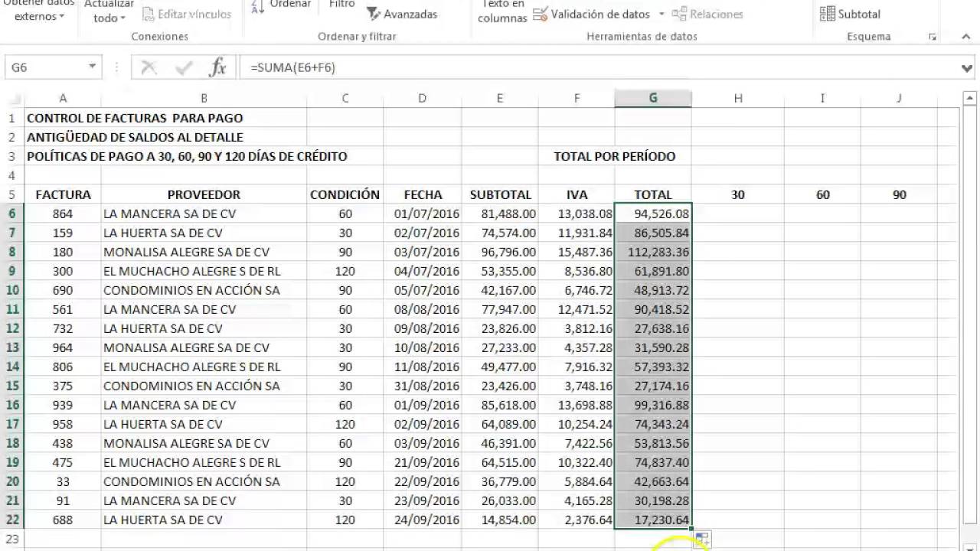Click total cell 99,316.88

click(653, 405)
